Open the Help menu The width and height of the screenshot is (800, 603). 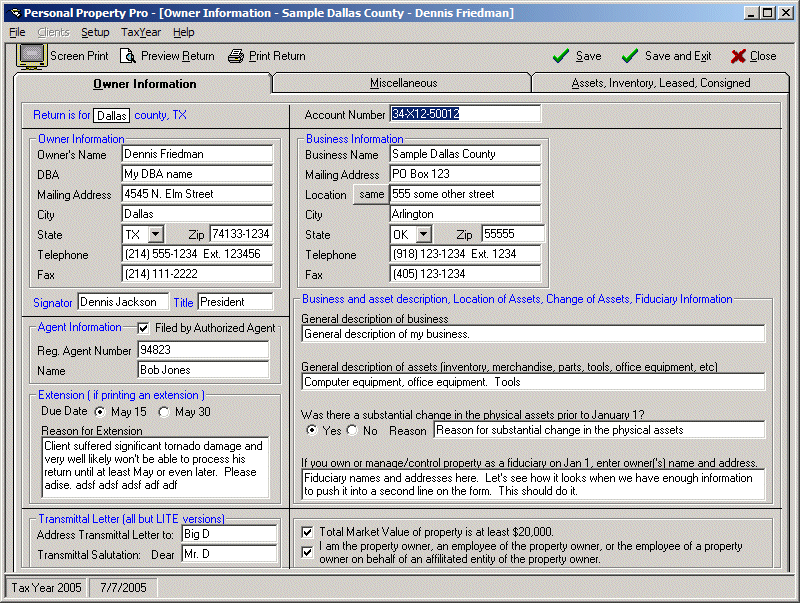point(184,32)
